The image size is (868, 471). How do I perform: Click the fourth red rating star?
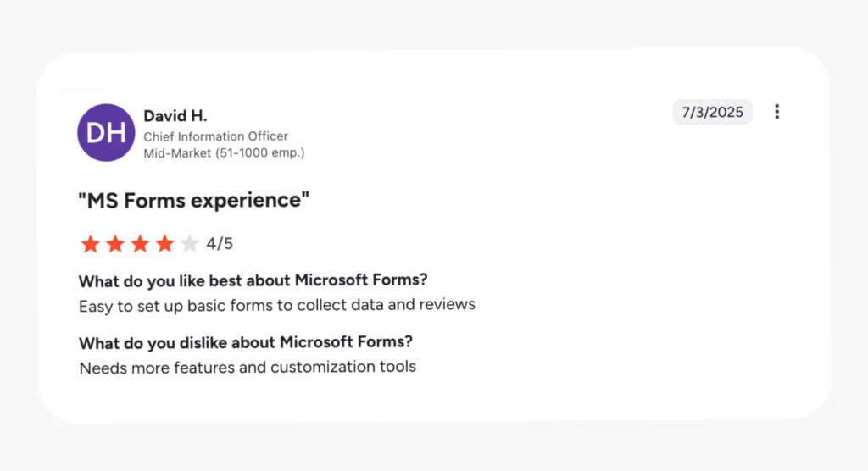coord(164,245)
